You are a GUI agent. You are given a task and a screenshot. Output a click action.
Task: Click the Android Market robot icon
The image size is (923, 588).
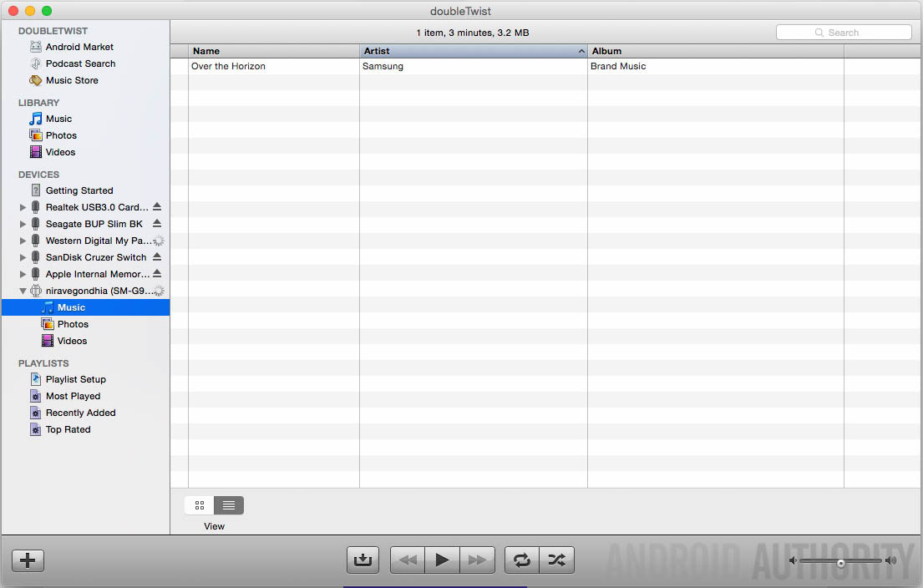(36, 47)
